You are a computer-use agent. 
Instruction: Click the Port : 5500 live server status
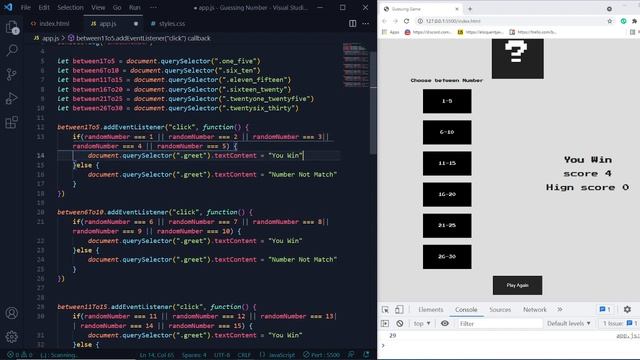321,355
